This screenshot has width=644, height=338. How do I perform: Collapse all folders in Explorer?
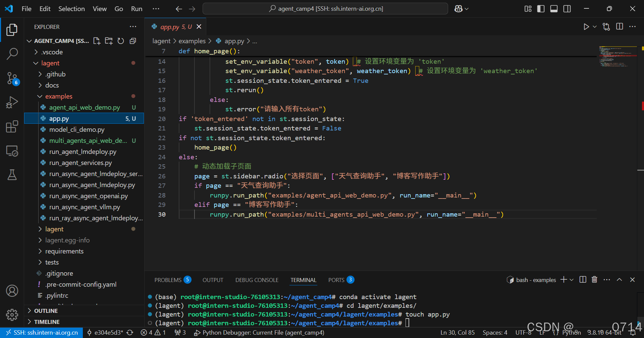(x=133, y=41)
